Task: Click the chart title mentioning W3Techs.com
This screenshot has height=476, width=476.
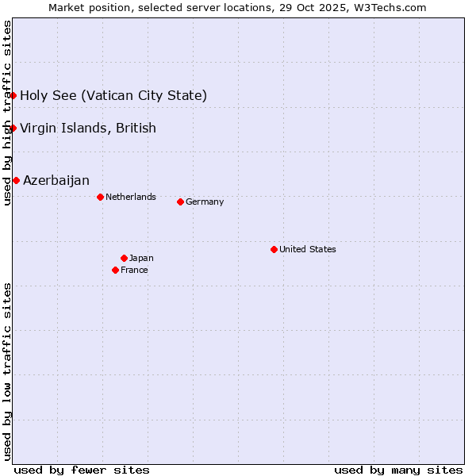Action: pyautogui.click(x=237, y=8)
